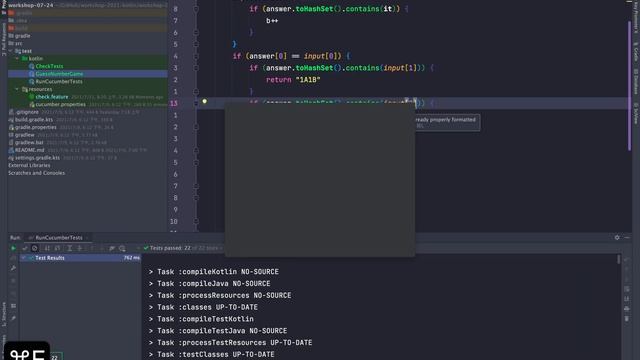
Task: Open Structure side tab
Action: (4, 314)
